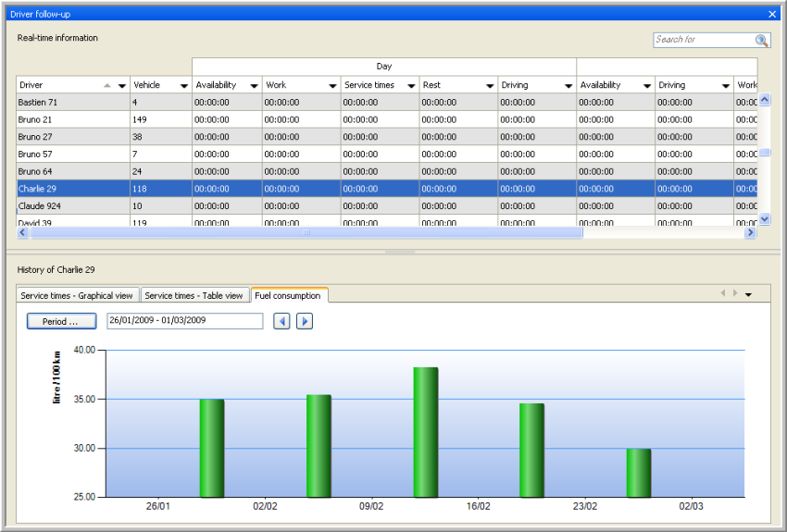Screen dimensions: 787x532
Task: Open the tab list dropdown arrow
Action: [748, 295]
